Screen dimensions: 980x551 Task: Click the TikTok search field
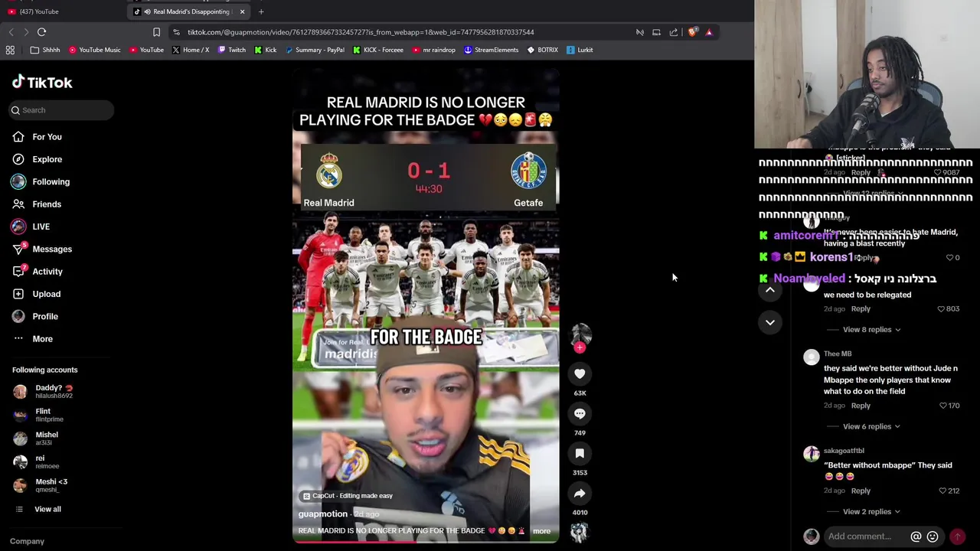tap(61, 110)
